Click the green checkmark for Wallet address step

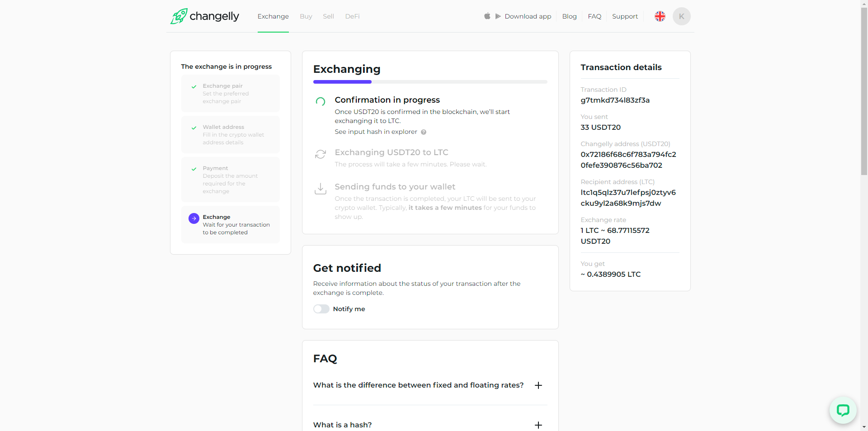[194, 128]
